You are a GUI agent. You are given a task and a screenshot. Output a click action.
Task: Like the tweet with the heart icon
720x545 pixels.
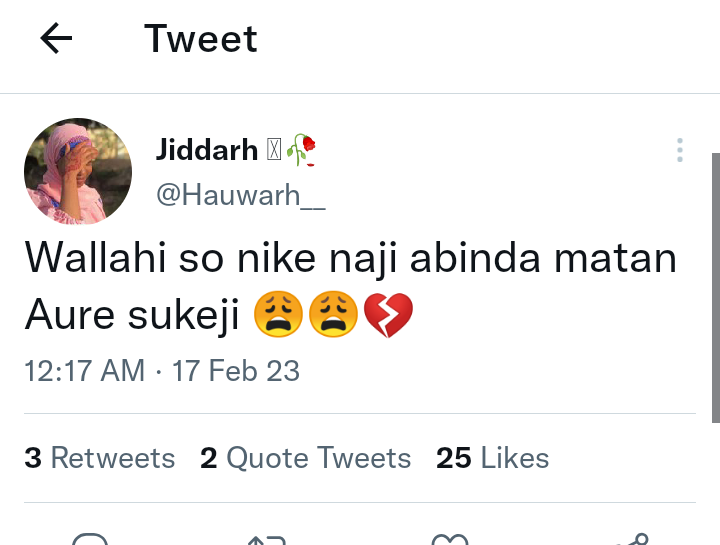[450, 538]
